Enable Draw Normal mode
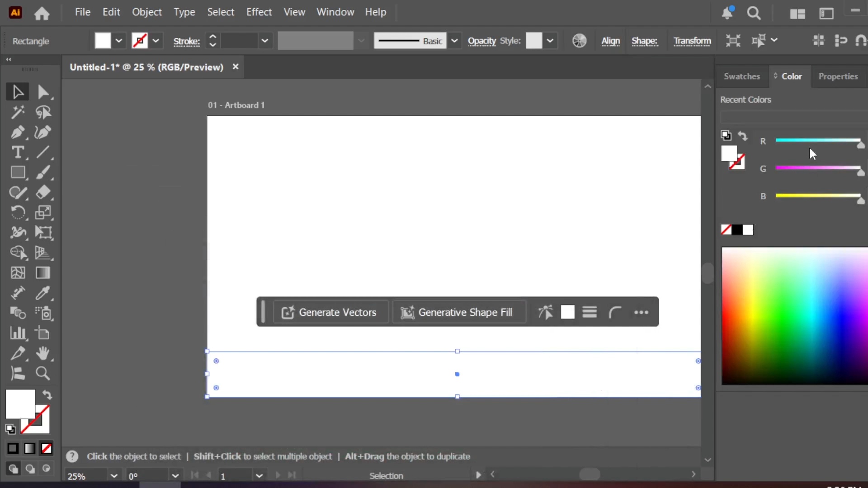This screenshot has height=488, width=868. (13, 469)
